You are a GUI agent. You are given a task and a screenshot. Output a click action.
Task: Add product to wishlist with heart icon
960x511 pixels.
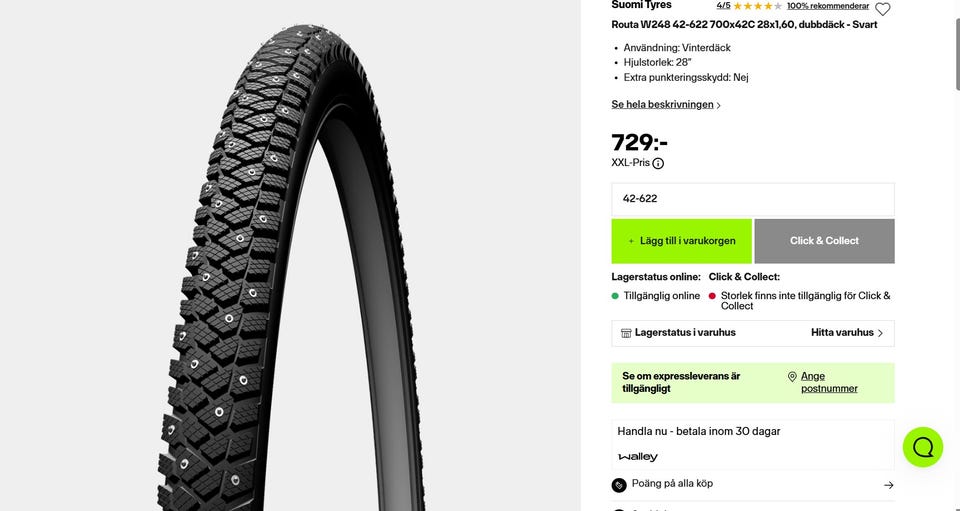coord(882,9)
